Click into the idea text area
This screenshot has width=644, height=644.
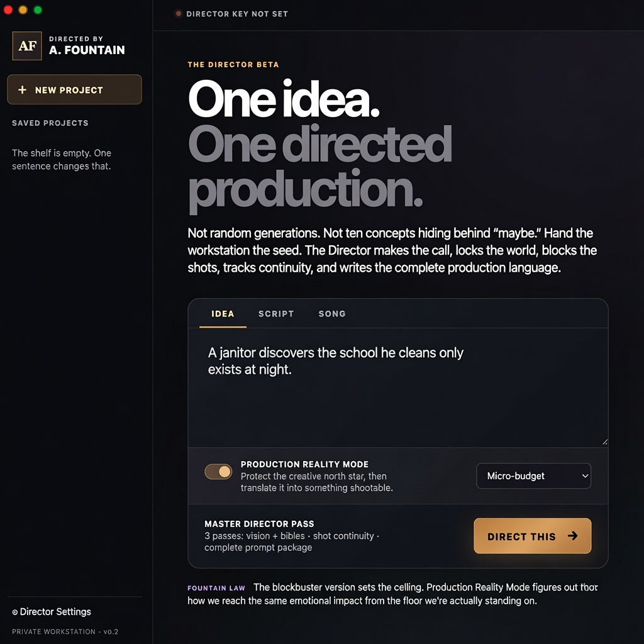397,387
